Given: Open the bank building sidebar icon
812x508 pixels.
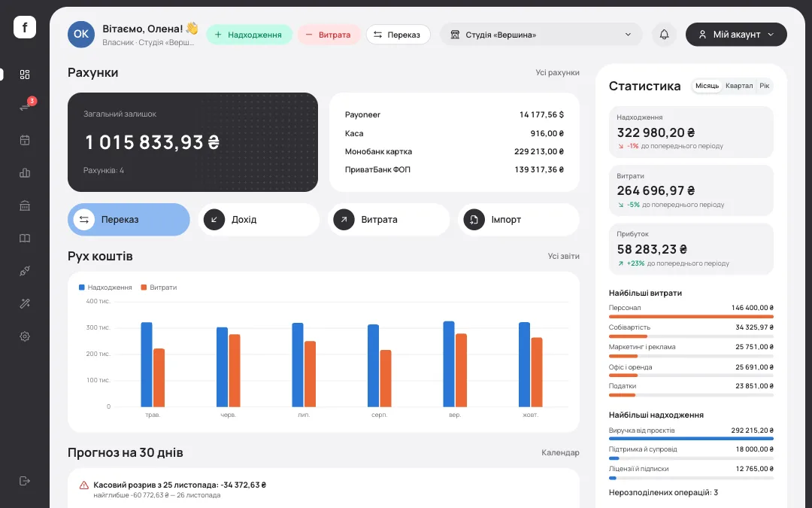Looking at the screenshot, I should pos(24,205).
